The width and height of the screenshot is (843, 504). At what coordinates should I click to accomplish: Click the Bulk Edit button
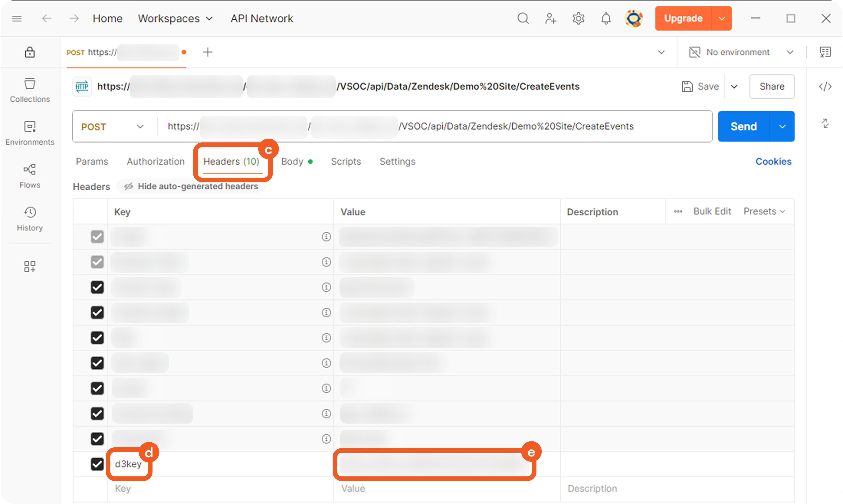pos(712,212)
